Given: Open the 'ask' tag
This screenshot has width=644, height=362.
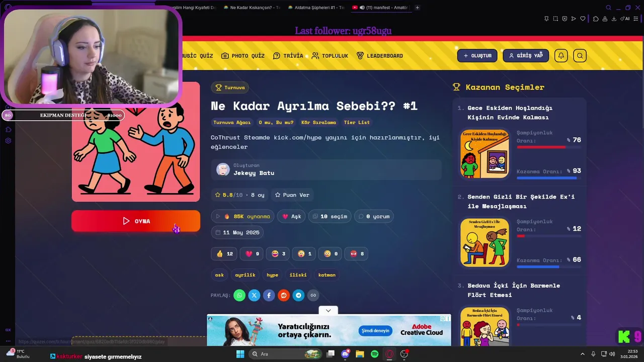Looking at the screenshot, I should 219,275.
